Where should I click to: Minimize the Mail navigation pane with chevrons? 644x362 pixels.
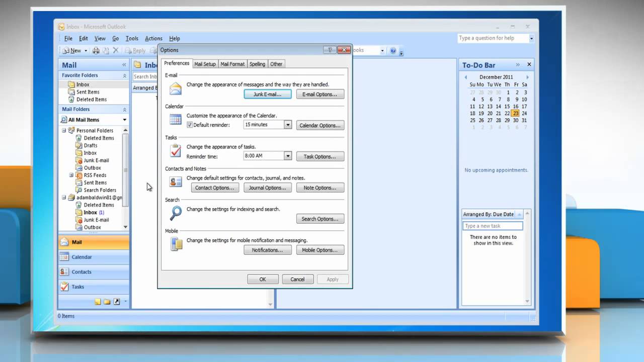124,65
